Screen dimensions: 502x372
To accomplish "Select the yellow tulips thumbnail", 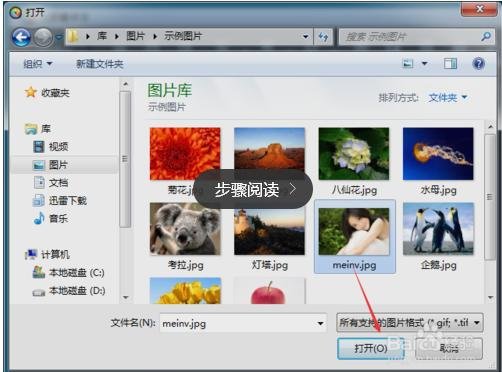I will pyautogui.click(x=185, y=291).
